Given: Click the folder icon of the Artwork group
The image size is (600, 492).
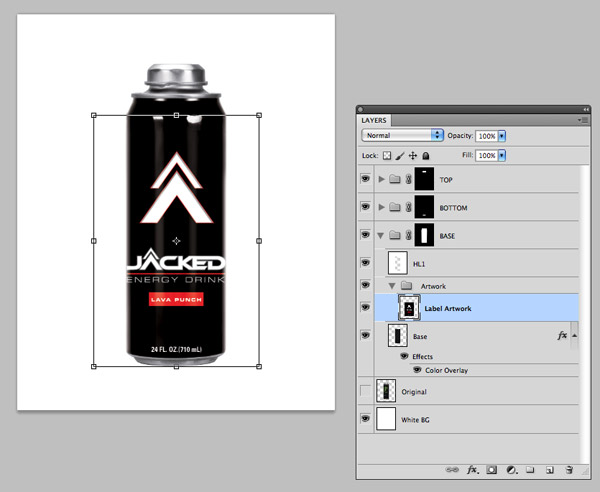Looking at the screenshot, I should 406,286.
